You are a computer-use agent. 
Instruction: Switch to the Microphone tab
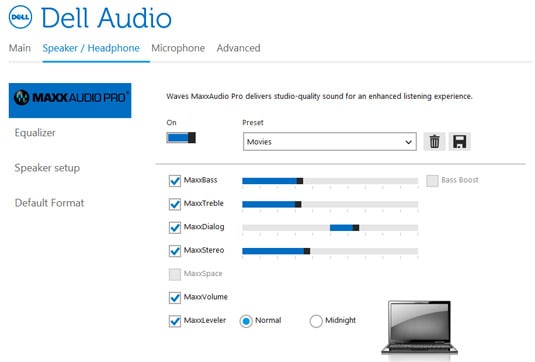(178, 48)
